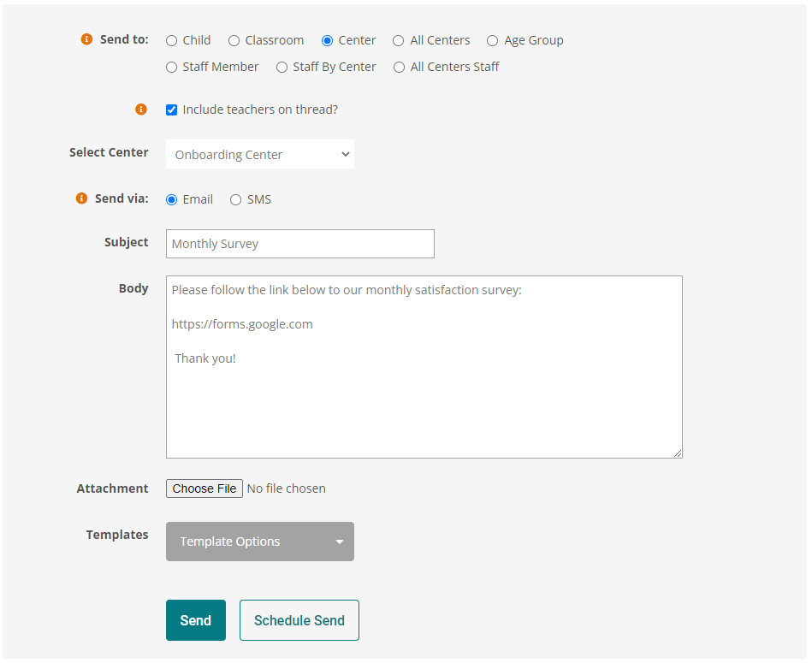812x663 pixels.
Task: Expand the Template Options dropdown
Action: pos(260,542)
